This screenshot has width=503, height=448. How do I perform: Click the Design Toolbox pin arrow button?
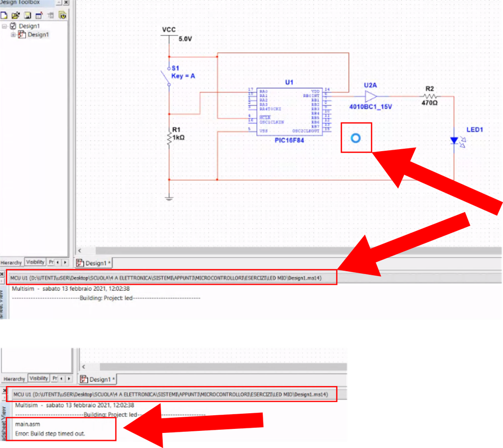(59, 2)
